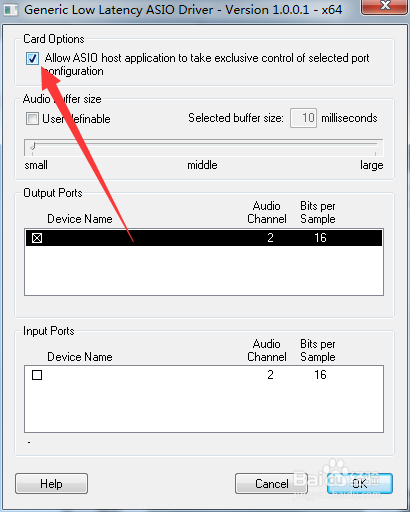410x512 pixels.
Task: Uncheck Allow ASIO host exclusive control checkbox
Action: [x=32, y=59]
